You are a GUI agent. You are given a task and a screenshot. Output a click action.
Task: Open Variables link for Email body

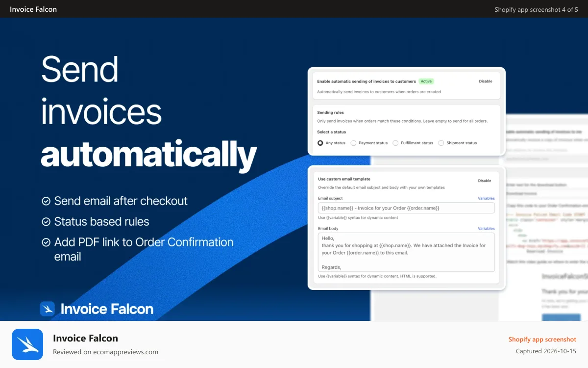tap(486, 228)
